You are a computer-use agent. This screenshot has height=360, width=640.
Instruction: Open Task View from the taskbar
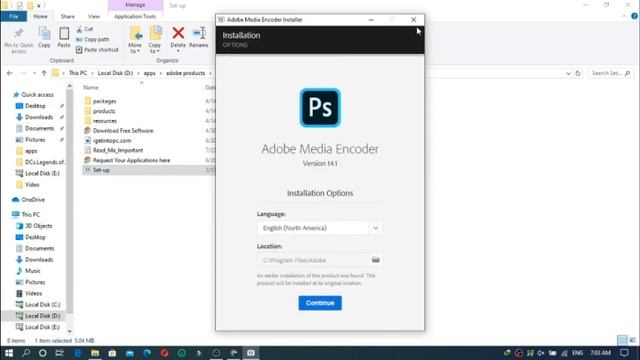point(60,353)
